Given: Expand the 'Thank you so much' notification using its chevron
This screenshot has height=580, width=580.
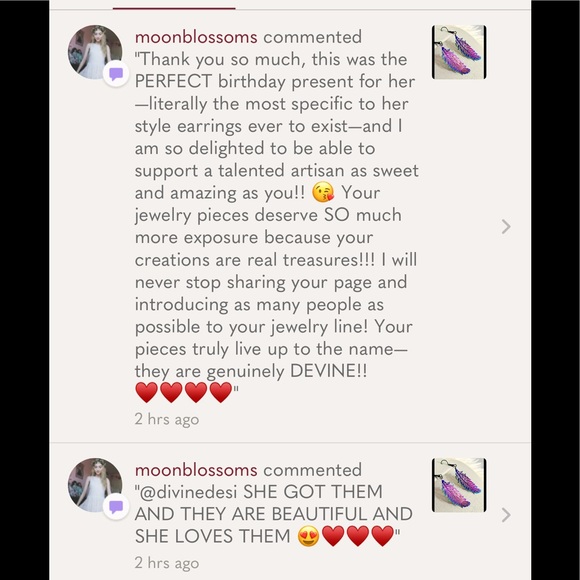Looking at the screenshot, I should click(506, 227).
